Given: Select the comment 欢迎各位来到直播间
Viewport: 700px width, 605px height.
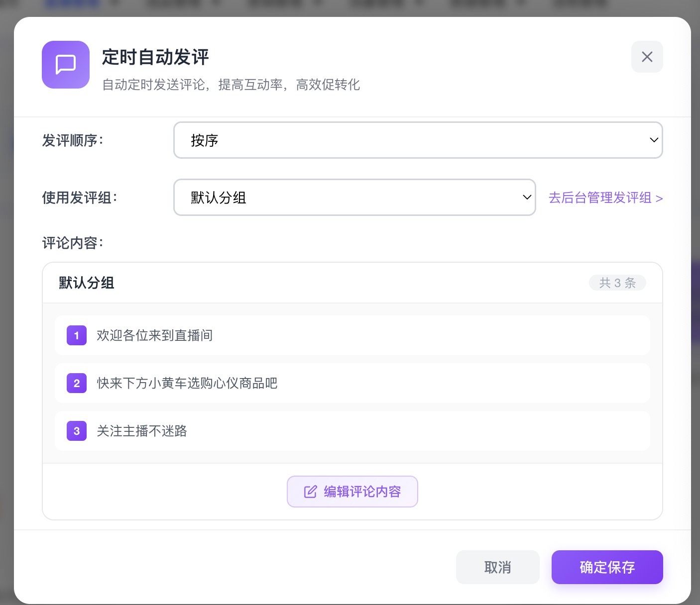Looking at the screenshot, I should click(x=155, y=335).
